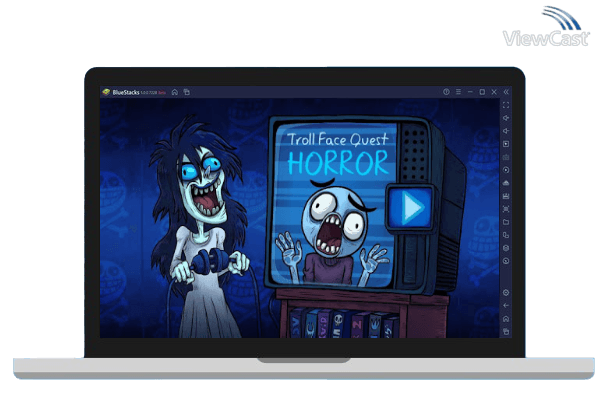Collapse the right sidebar with the double chevron

pyautogui.click(x=506, y=92)
